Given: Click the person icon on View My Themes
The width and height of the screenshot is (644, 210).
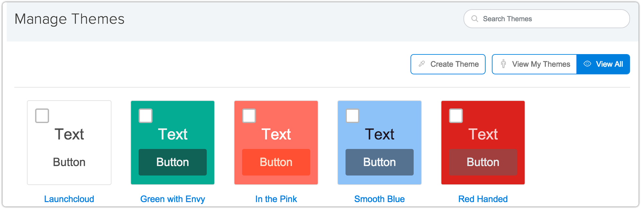Looking at the screenshot, I should 503,64.
